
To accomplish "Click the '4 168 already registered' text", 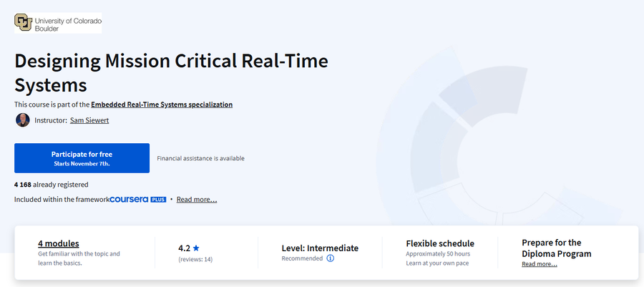I will [x=52, y=185].
